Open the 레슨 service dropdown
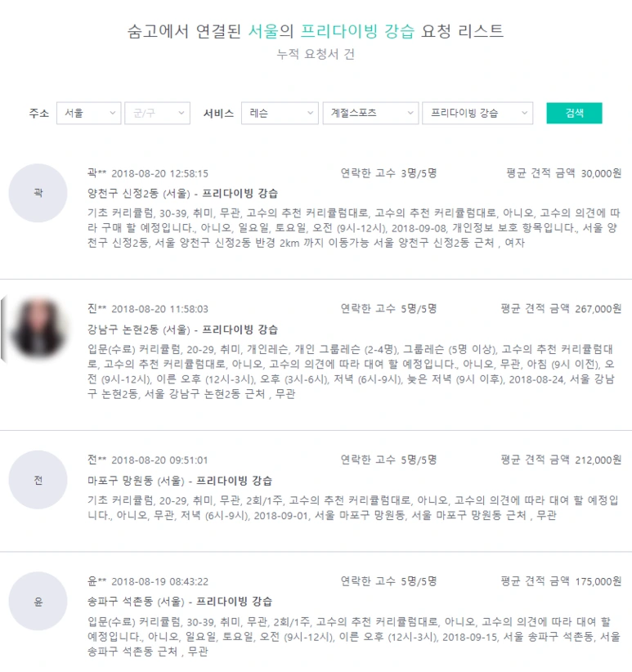Viewport: 632px width, 672px height. 280,113
